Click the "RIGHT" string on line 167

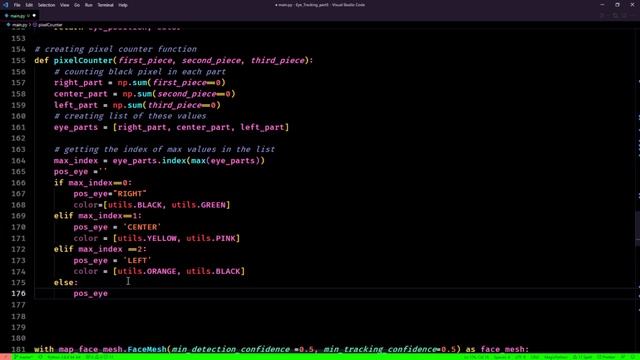point(130,194)
